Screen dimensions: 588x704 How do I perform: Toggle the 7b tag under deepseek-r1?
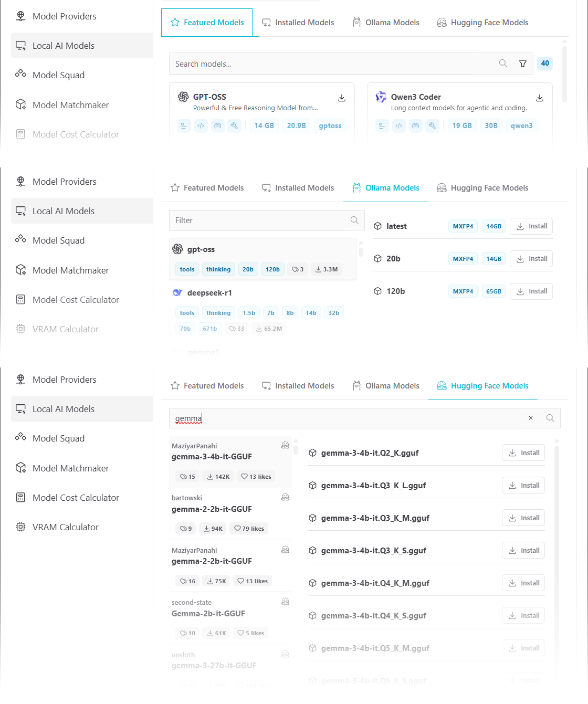pyautogui.click(x=271, y=313)
